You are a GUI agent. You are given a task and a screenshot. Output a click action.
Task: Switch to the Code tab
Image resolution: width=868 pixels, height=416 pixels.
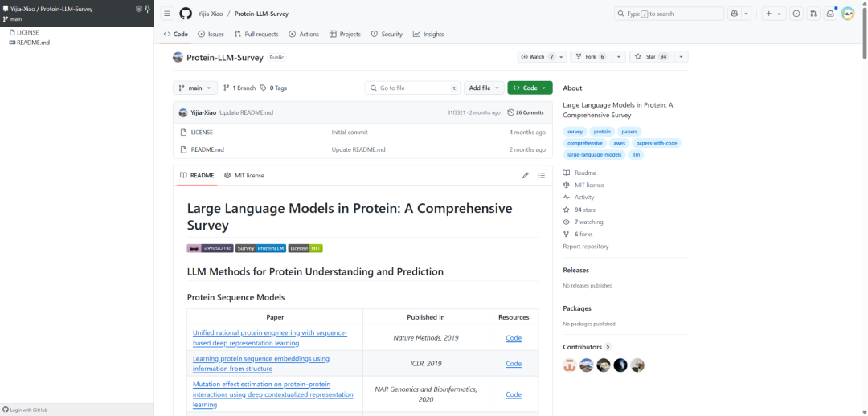pos(176,35)
